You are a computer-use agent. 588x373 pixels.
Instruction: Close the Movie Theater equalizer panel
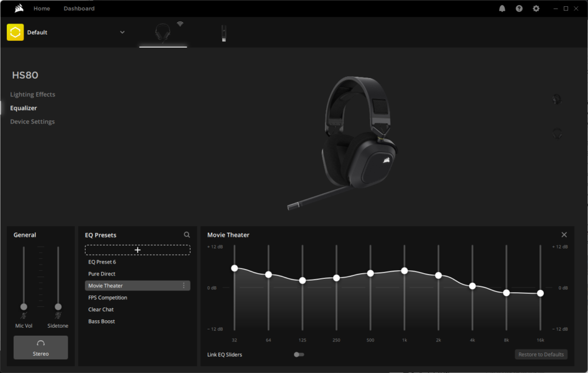tap(564, 235)
